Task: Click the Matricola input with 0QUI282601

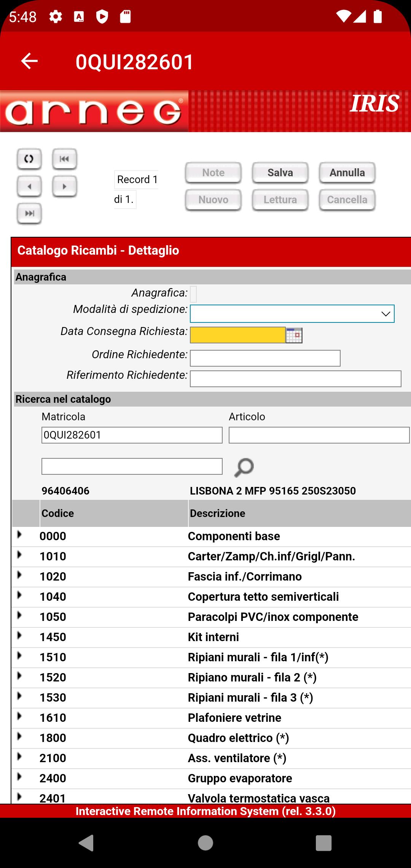Action: point(132,435)
